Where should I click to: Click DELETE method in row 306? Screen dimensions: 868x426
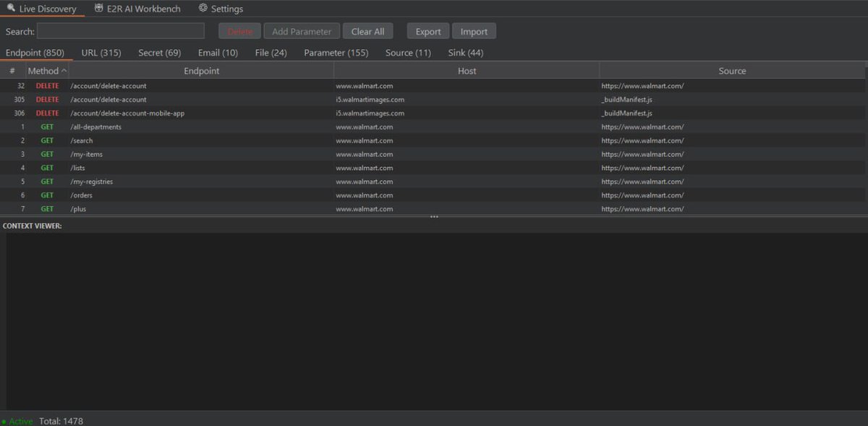(47, 114)
